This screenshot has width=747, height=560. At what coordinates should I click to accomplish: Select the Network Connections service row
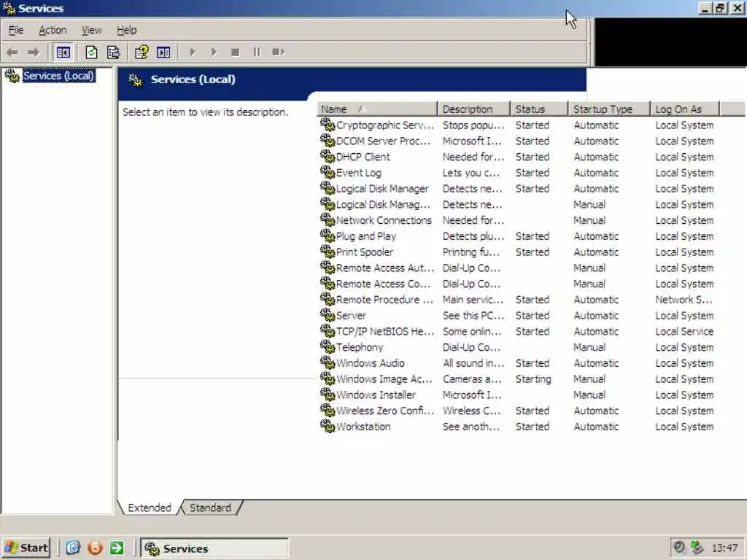518,220
